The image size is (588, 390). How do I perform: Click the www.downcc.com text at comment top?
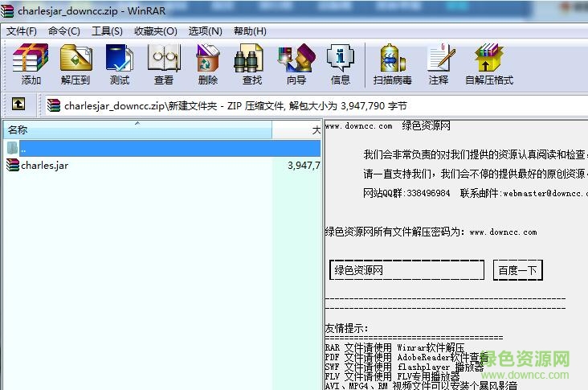(x=358, y=126)
